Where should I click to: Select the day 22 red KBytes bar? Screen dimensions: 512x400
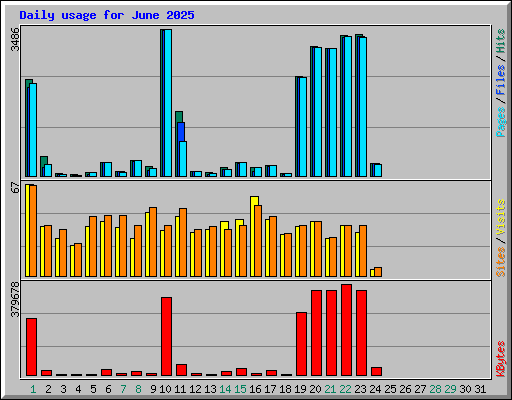pos(346,330)
